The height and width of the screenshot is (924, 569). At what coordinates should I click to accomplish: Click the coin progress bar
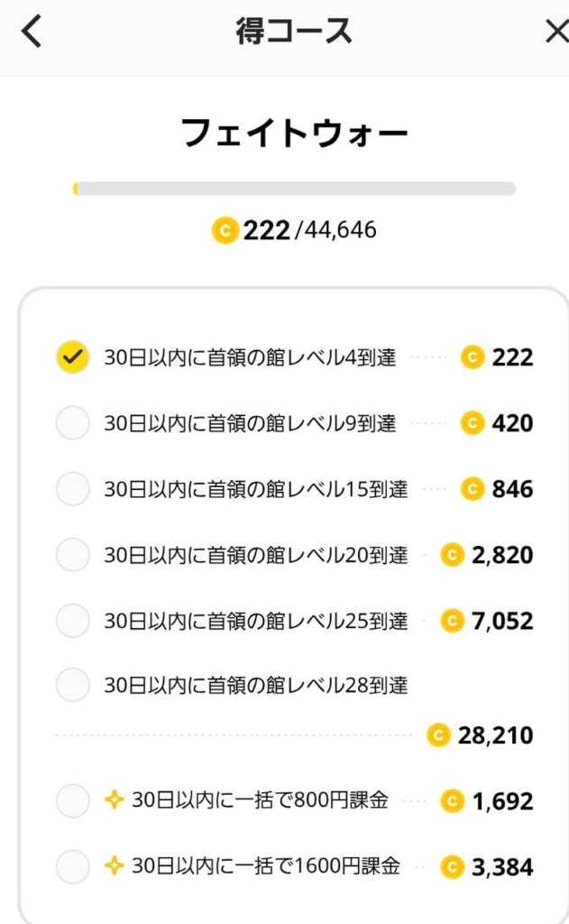tap(294, 189)
